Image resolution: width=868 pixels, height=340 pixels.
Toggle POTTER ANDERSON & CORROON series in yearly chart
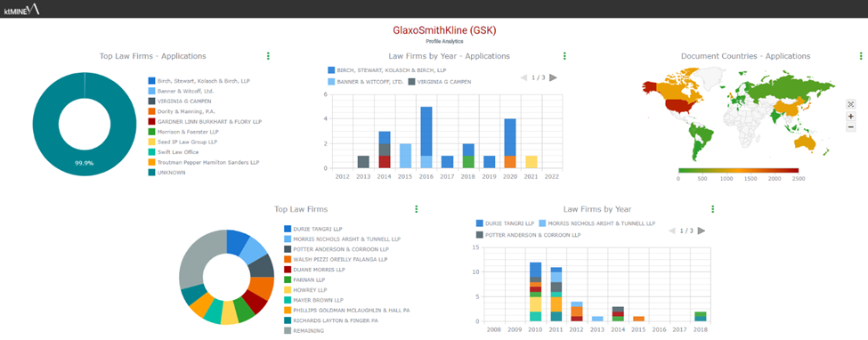pyautogui.click(x=528, y=235)
